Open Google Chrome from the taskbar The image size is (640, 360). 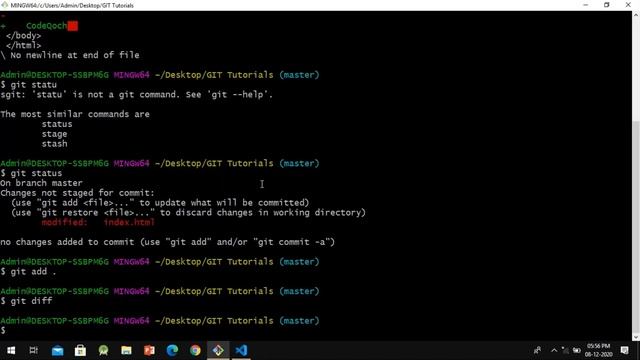195,350
